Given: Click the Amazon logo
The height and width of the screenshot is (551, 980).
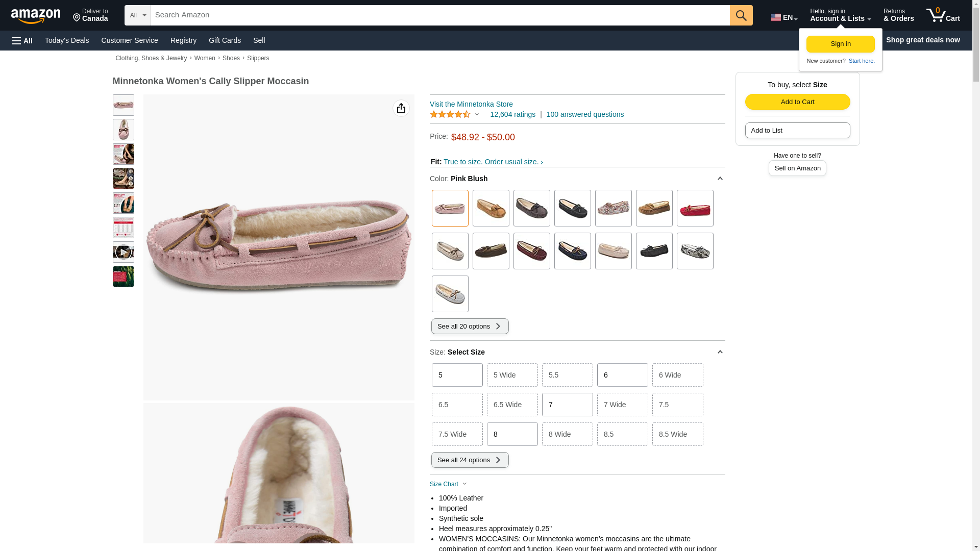Looking at the screenshot, I should pyautogui.click(x=36, y=16).
